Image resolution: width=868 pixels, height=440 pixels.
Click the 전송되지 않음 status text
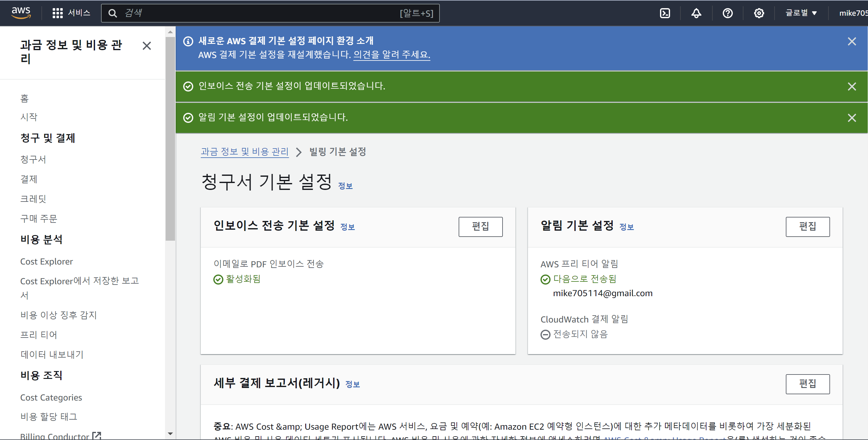pyautogui.click(x=580, y=334)
